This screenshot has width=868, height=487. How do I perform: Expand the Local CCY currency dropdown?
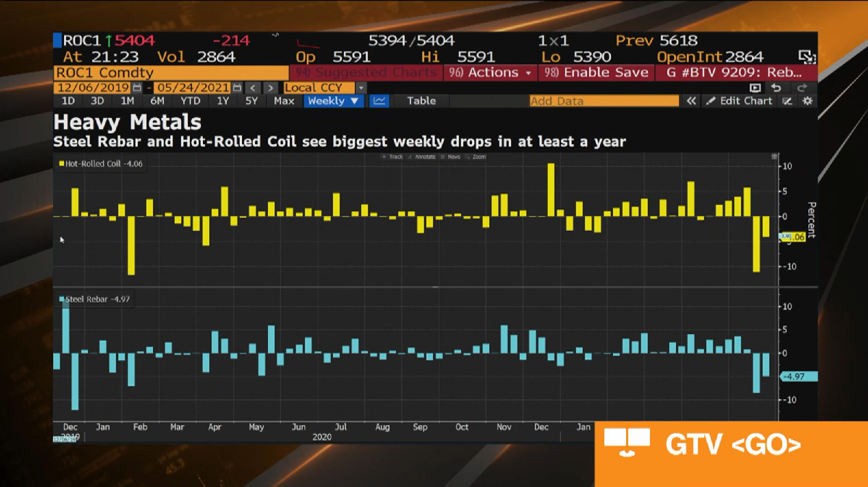click(361, 88)
